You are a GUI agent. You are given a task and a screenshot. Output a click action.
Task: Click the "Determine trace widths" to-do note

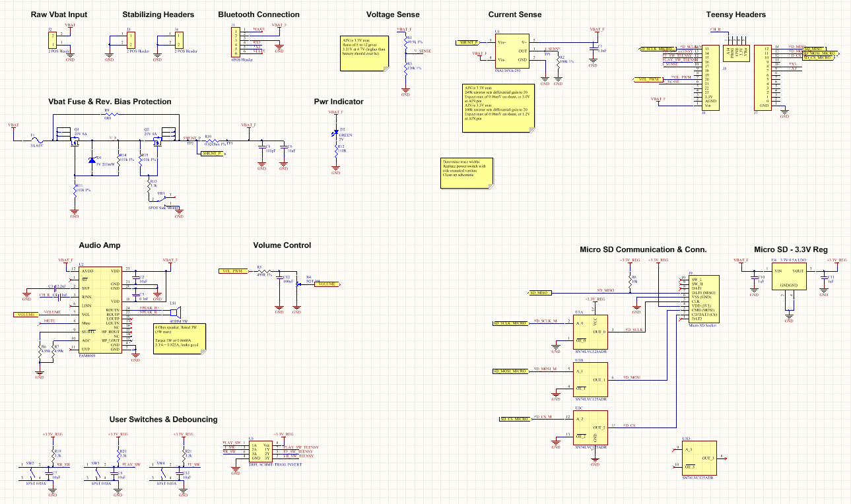(466, 173)
